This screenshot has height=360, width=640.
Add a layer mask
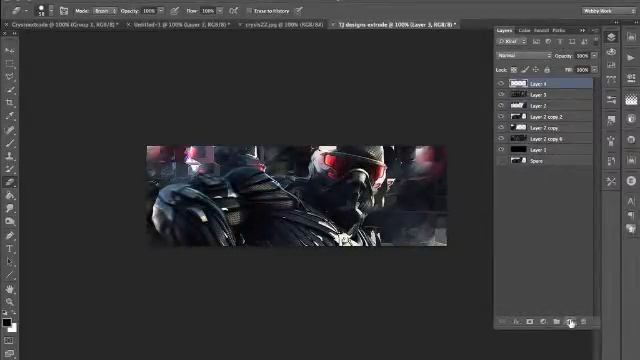click(x=530, y=322)
